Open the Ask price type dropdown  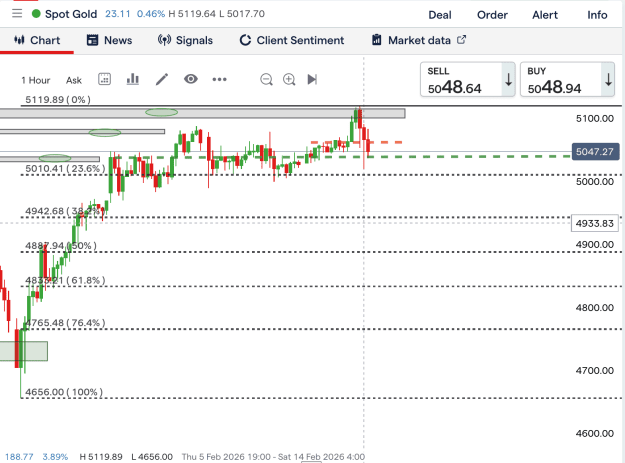[x=74, y=80]
